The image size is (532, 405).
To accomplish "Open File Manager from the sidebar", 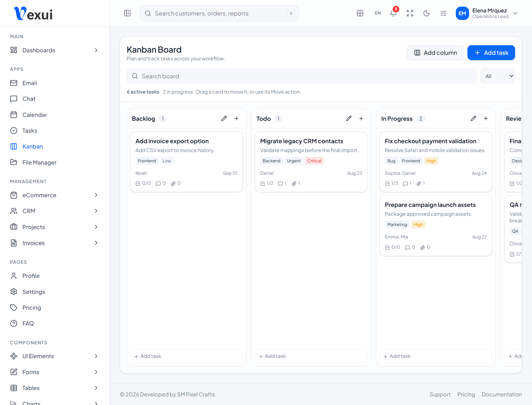I will pyautogui.click(x=55, y=162).
